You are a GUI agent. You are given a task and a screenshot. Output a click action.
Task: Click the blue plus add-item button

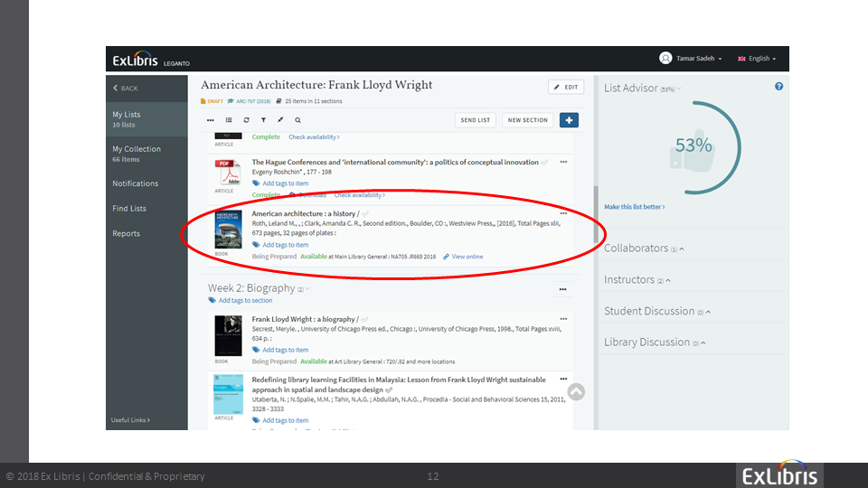tap(569, 120)
